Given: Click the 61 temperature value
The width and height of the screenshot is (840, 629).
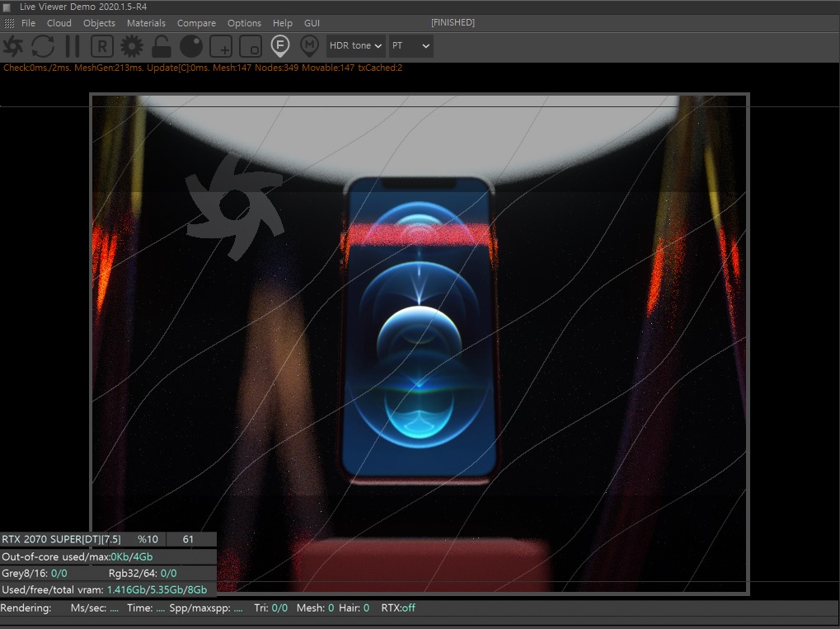Looking at the screenshot, I should (x=188, y=539).
